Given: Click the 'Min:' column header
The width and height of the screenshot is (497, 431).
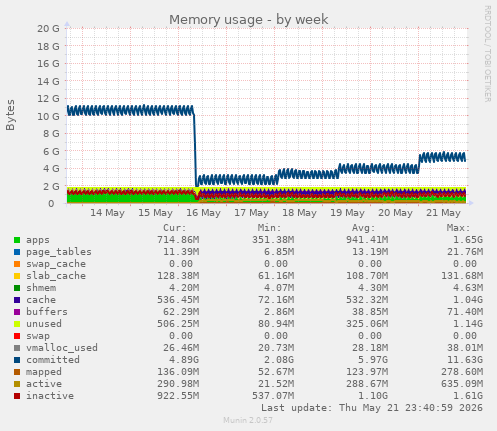Looking at the screenshot, I should point(269,228).
